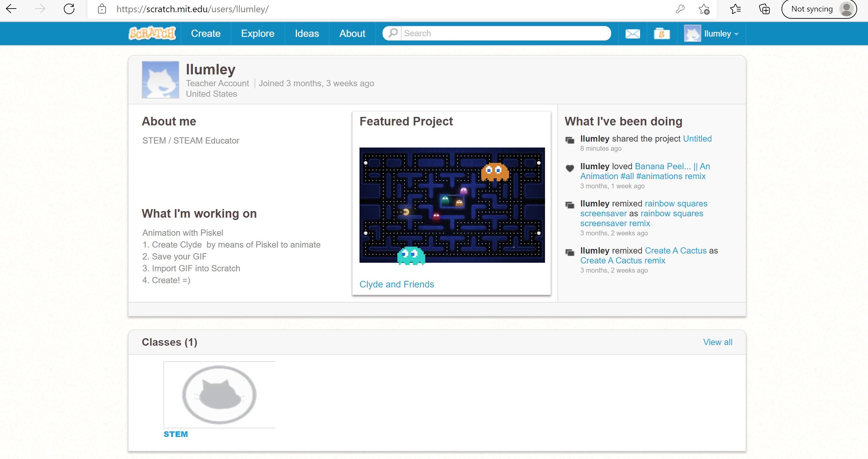
Task: Reload the page with the refresh icon
Action: [69, 9]
